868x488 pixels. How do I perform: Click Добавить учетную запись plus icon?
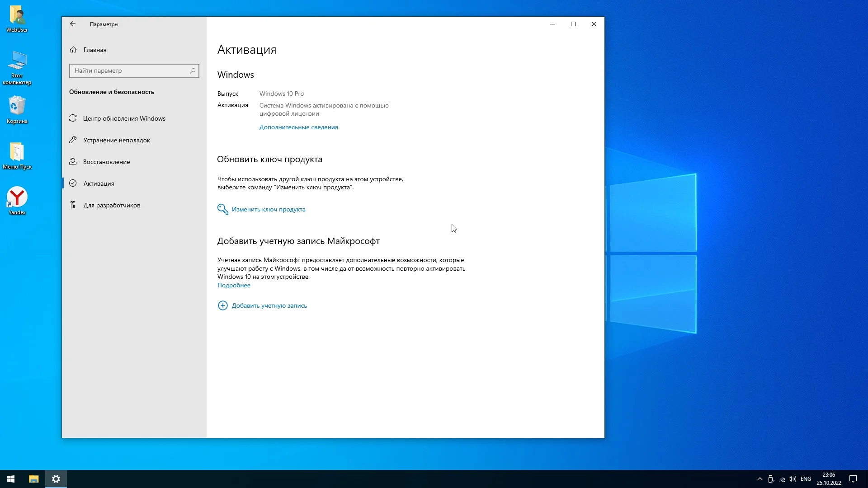coord(222,306)
